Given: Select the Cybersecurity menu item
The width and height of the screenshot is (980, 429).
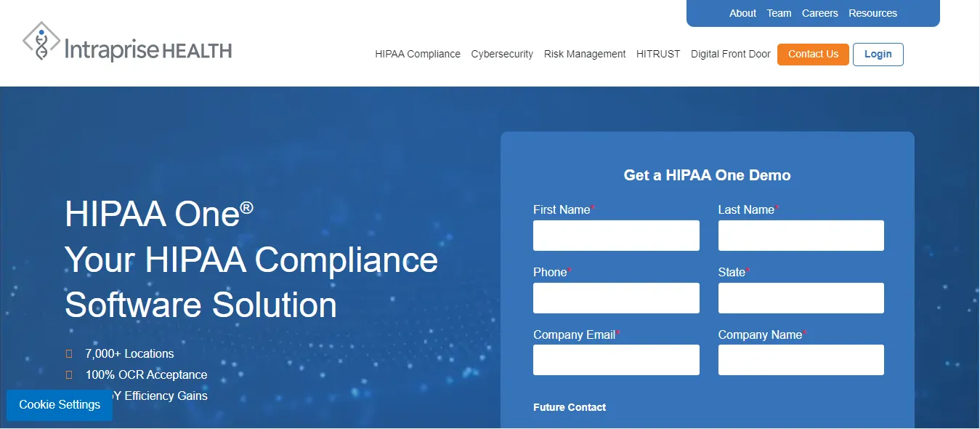Looking at the screenshot, I should click(502, 54).
